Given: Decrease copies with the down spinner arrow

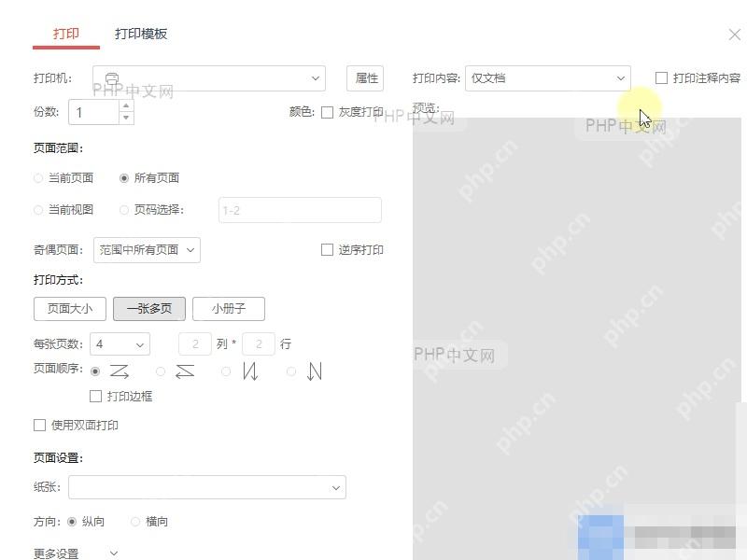Looking at the screenshot, I should click(x=126, y=118).
